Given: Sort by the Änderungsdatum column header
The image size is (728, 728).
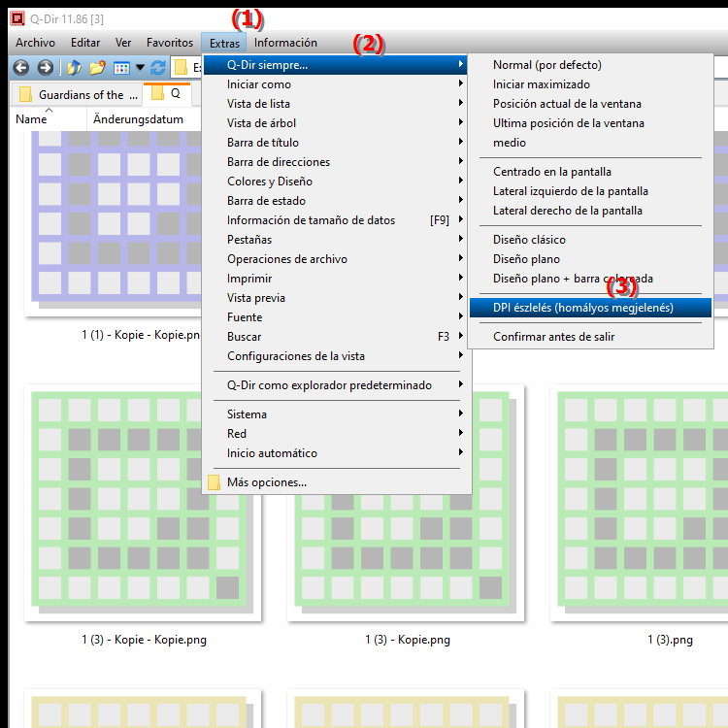Looking at the screenshot, I should 138,119.
